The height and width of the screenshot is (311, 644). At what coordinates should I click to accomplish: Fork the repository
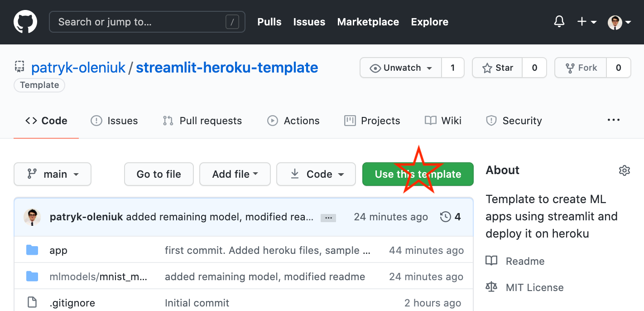pos(581,68)
